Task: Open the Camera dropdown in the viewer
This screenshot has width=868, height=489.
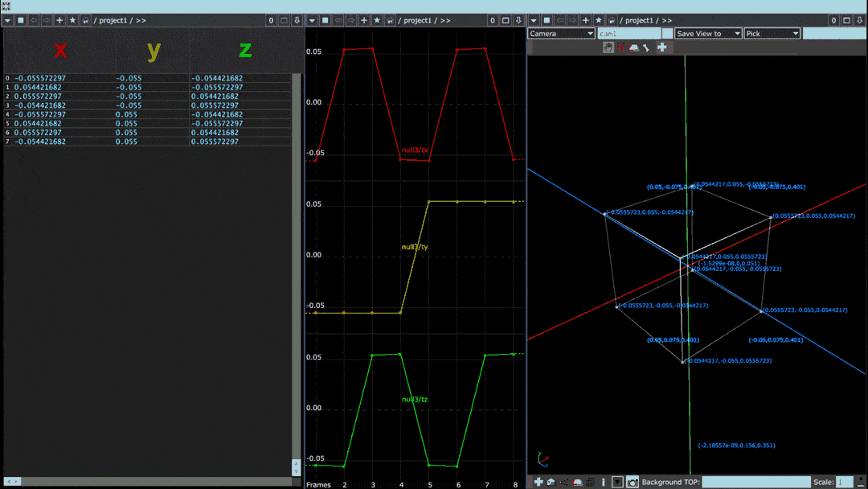Action: (561, 34)
